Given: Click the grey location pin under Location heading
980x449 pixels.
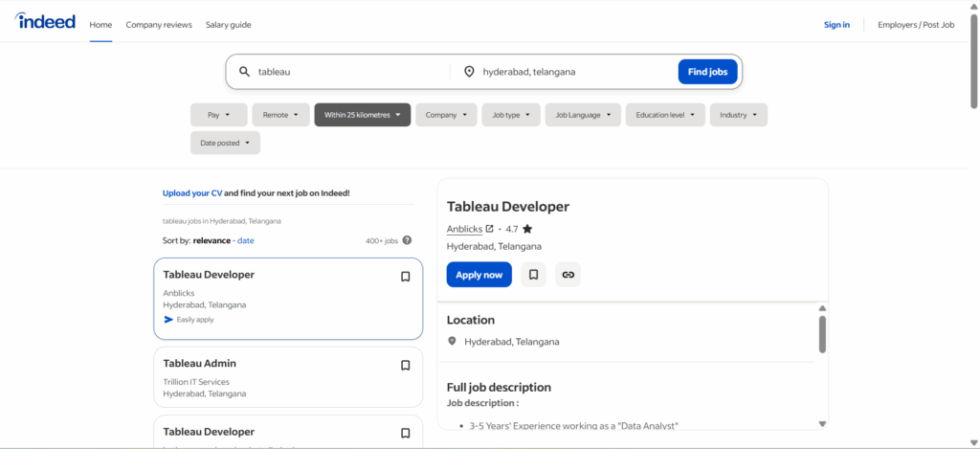Looking at the screenshot, I should click(x=453, y=342).
